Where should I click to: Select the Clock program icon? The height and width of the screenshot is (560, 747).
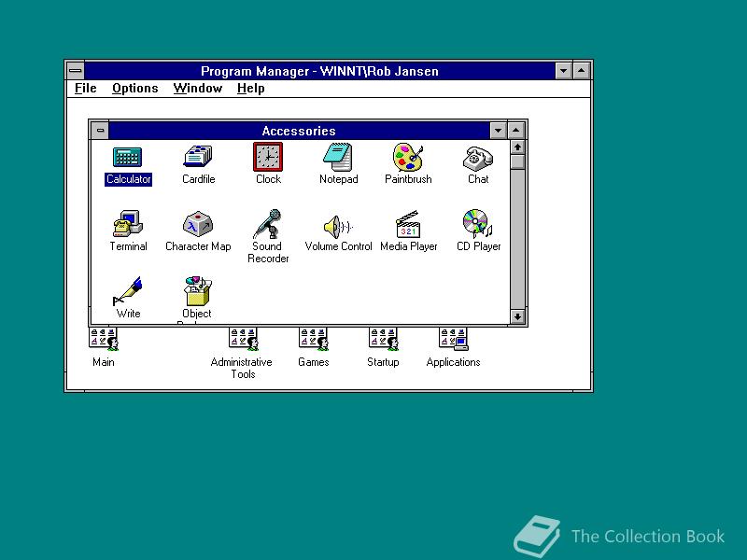[x=268, y=157]
